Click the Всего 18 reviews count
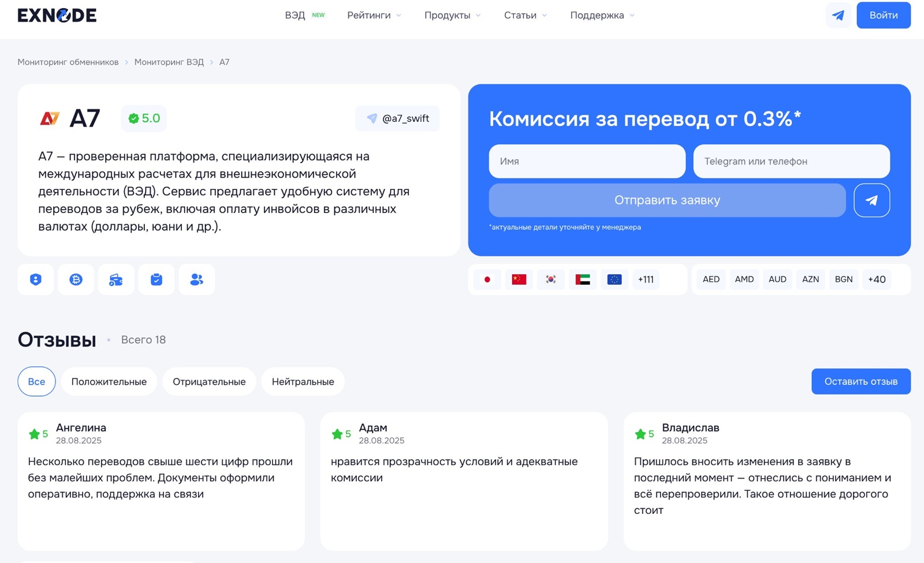 pos(143,340)
